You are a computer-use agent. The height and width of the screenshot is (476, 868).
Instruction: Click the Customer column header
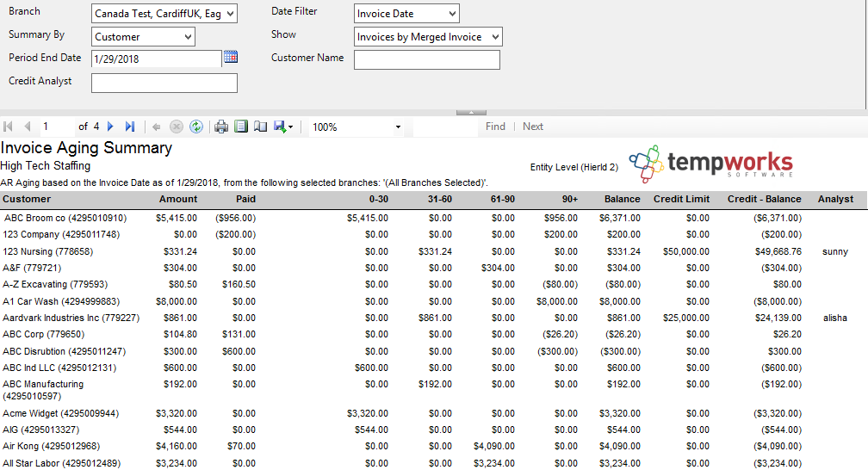[x=27, y=199]
